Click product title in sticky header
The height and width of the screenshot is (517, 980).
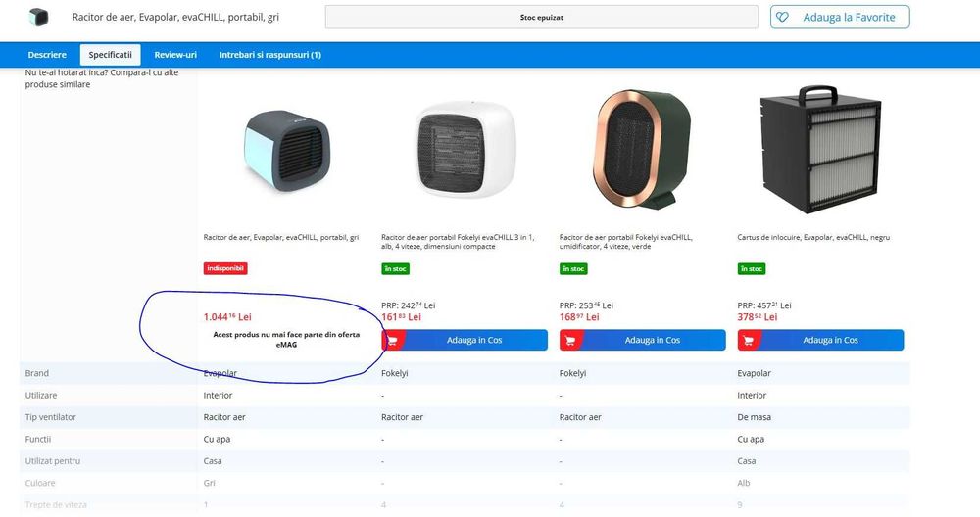pyautogui.click(x=175, y=17)
